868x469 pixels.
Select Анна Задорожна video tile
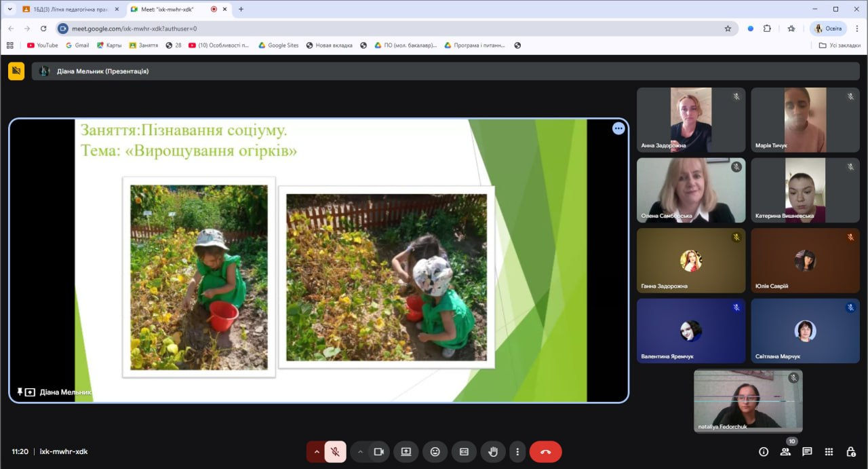coord(691,120)
